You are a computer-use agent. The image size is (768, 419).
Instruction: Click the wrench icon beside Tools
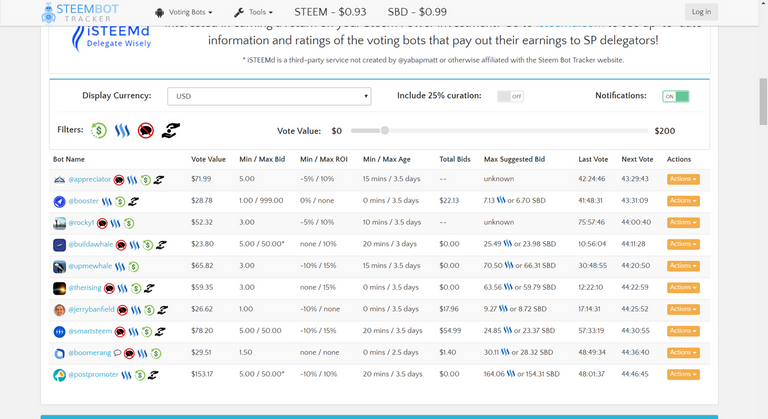click(x=239, y=12)
